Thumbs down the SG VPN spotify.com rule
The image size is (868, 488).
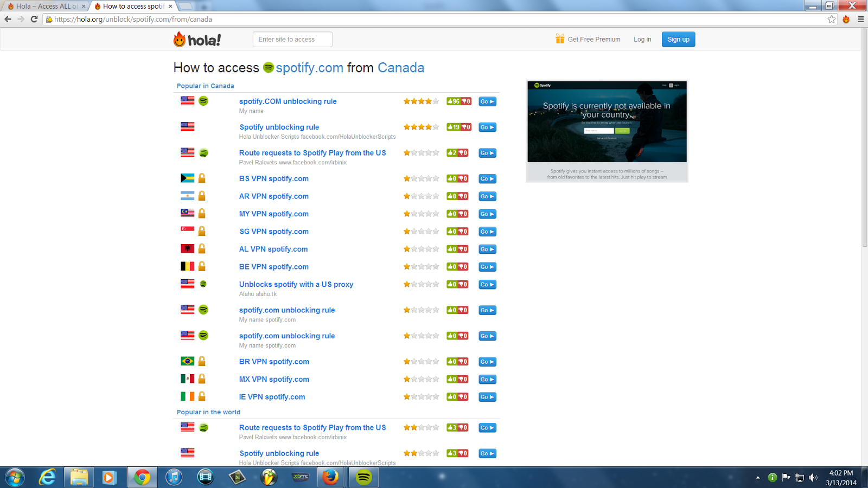(x=463, y=232)
